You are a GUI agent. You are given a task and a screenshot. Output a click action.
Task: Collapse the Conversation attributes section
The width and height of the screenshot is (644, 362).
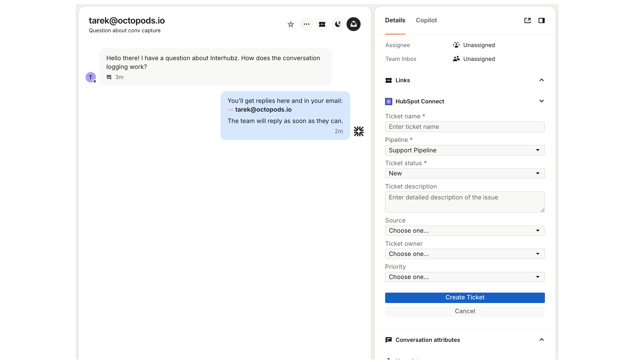pyautogui.click(x=542, y=340)
